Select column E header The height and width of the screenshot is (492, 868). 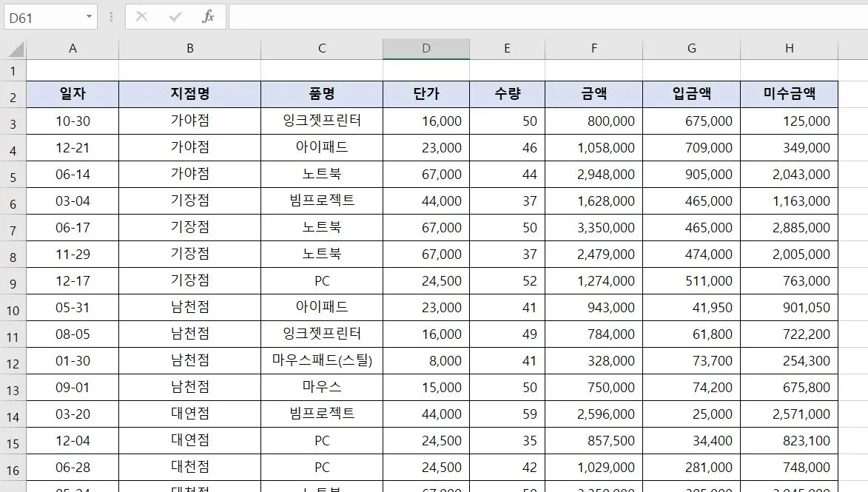pos(507,49)
